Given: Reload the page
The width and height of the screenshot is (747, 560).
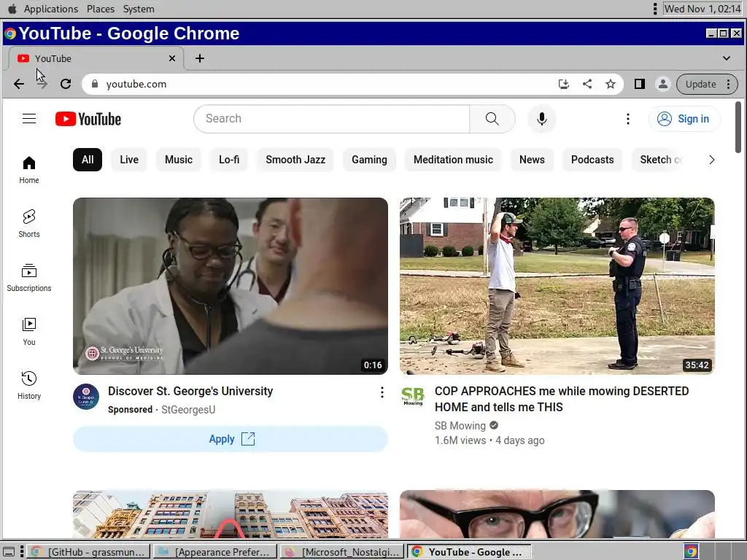Looking at the screenshot, I should pyautogui.click(x=66, y=84).
